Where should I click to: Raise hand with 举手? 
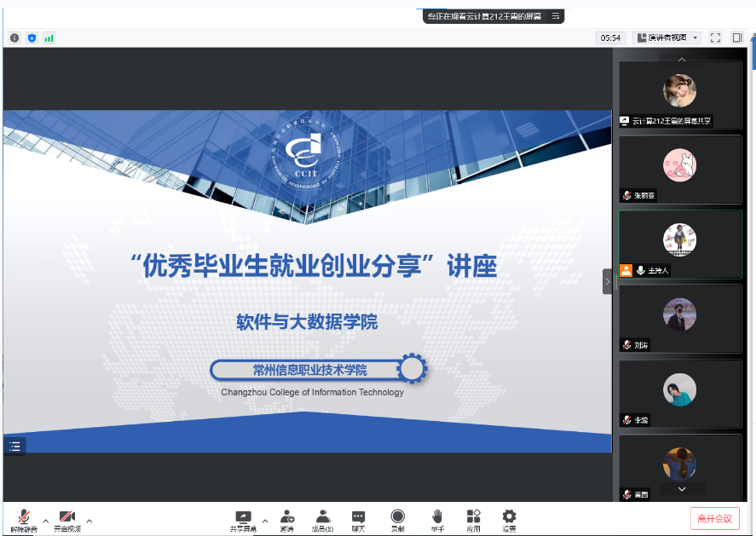tap(437, 521)
